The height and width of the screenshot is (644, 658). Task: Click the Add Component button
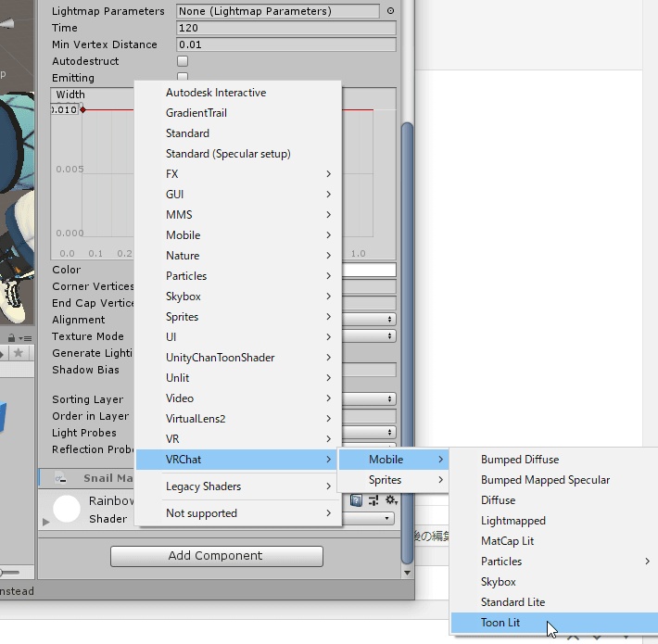(216, 556)
